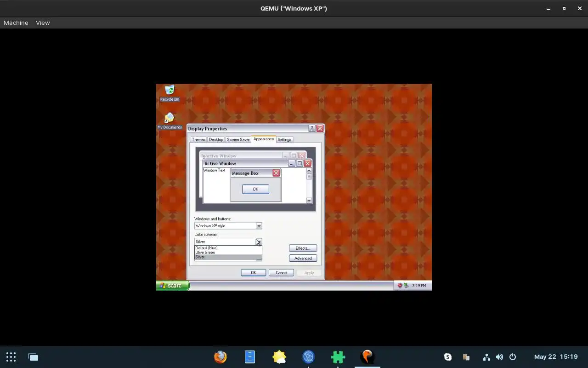This screenshot has width=588, height=368.
Task: Open the volume control tray icon
Action: point(499,357)
